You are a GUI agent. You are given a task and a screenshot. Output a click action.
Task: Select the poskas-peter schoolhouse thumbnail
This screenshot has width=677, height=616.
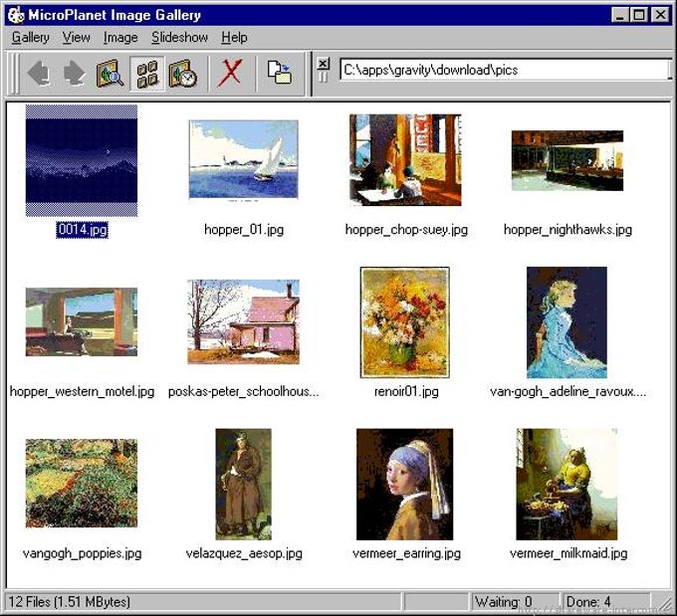244,322
